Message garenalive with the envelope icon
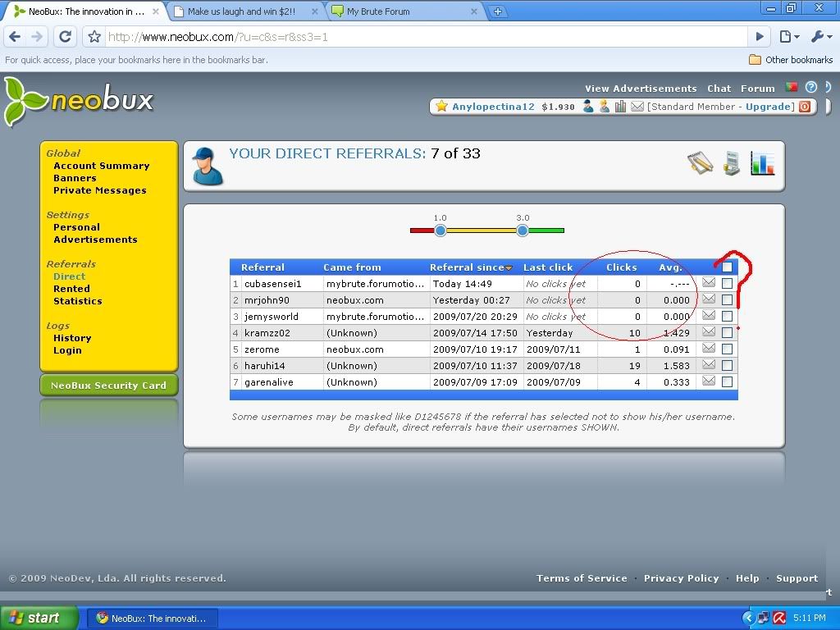The height and width of the screenshot is (630, 840). [x=709, y=381]
